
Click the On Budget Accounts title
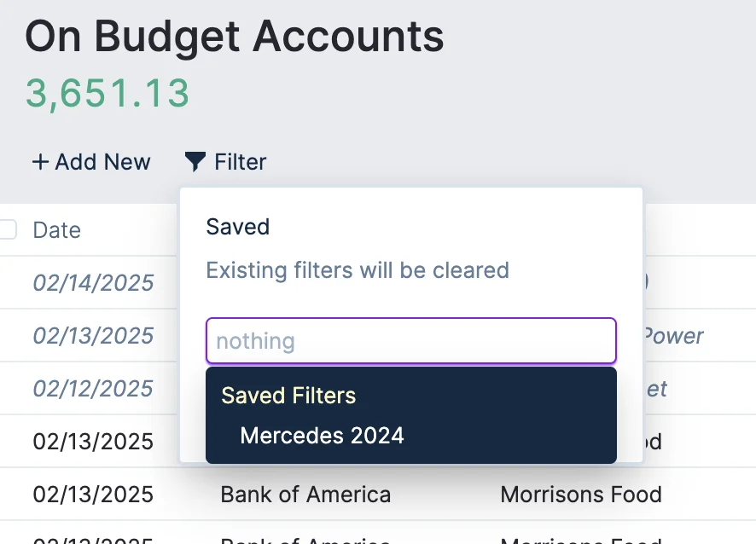[235, 37]
